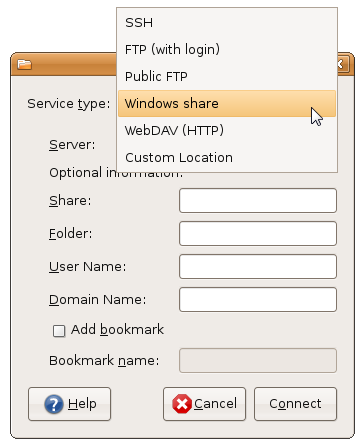Viewport: 362px width, 444px height.
Task: Select the highlighted Windows share option
Action: 227,103
